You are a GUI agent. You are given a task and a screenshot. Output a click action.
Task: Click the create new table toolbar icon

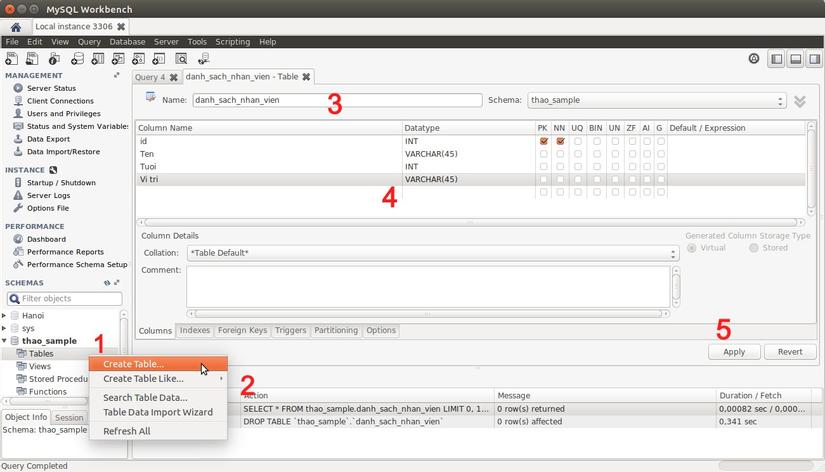coord(98,58)
